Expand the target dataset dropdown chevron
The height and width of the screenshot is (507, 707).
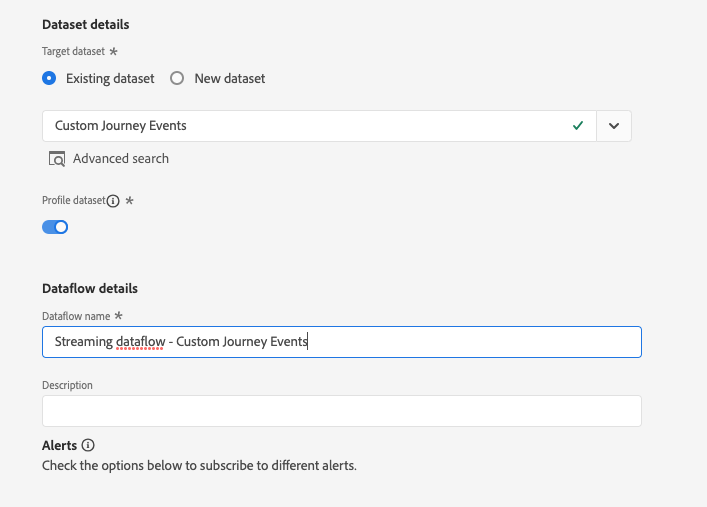pyautogui.click(x=614, y=126)
